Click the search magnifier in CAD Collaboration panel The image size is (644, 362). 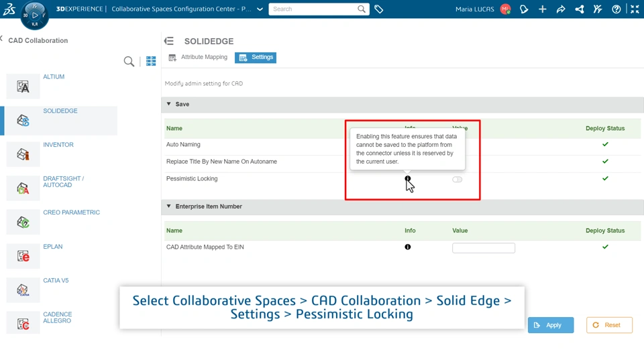click(x=129, y=62)
